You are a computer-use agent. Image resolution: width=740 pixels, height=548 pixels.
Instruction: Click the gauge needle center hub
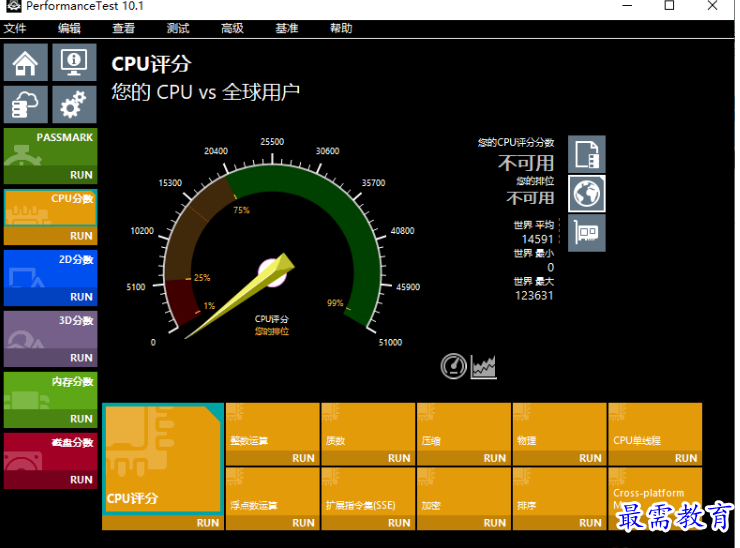273,272
